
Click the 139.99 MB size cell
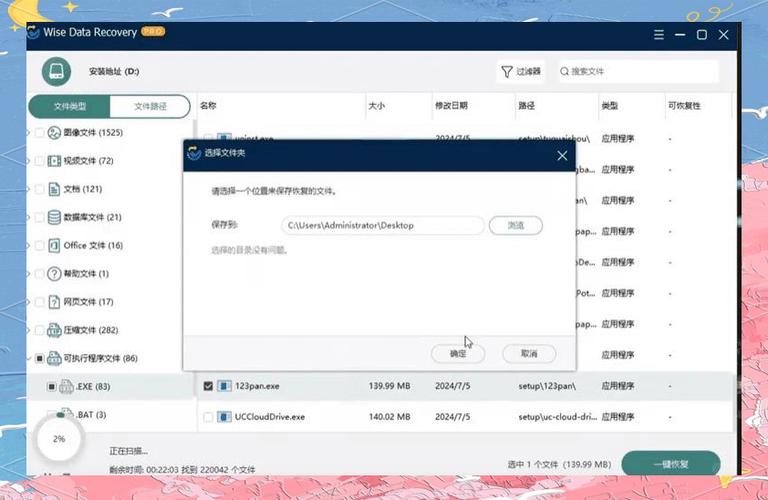tap(389, 386)
